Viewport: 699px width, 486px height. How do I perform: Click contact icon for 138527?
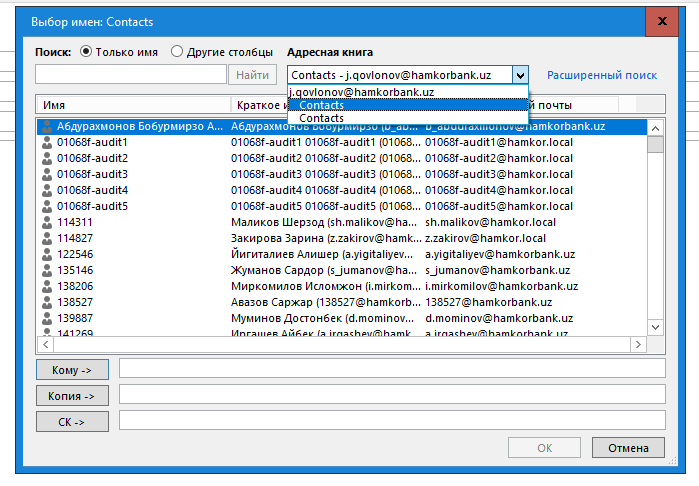(x=47, y=302)
